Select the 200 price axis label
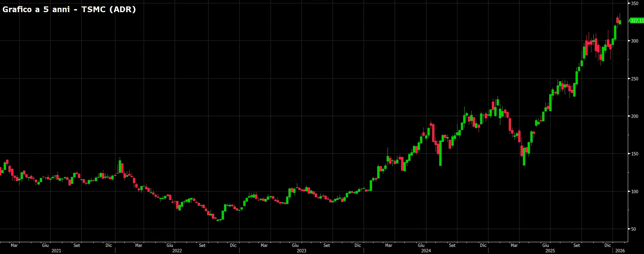The height and width of the screenshot is (254, 644). click(x=635, y=116)
